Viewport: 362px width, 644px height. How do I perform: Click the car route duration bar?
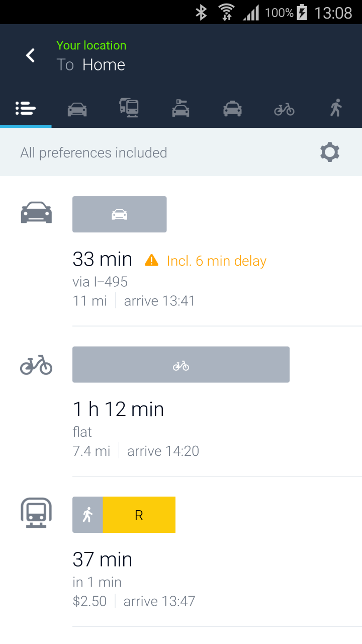[x=119, y=214]
